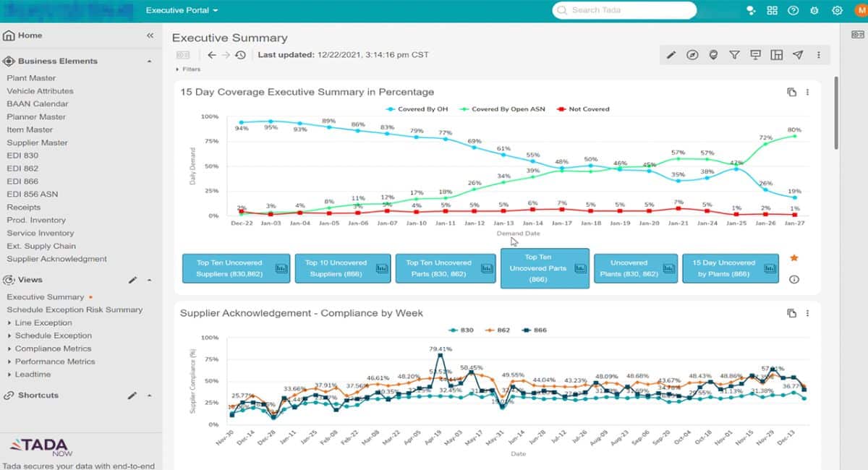The image size is (868, 470).
Task: Expand the Filters section
Action: point(188,69)
